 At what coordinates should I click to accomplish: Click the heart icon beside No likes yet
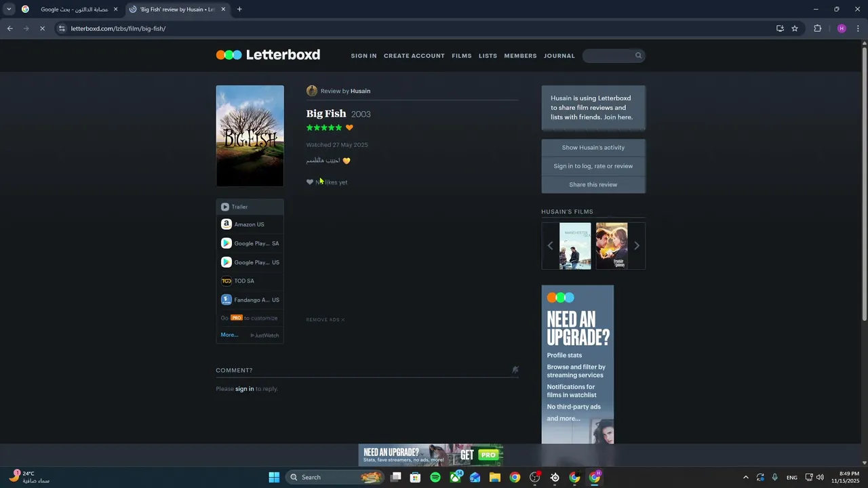(310, 182)
